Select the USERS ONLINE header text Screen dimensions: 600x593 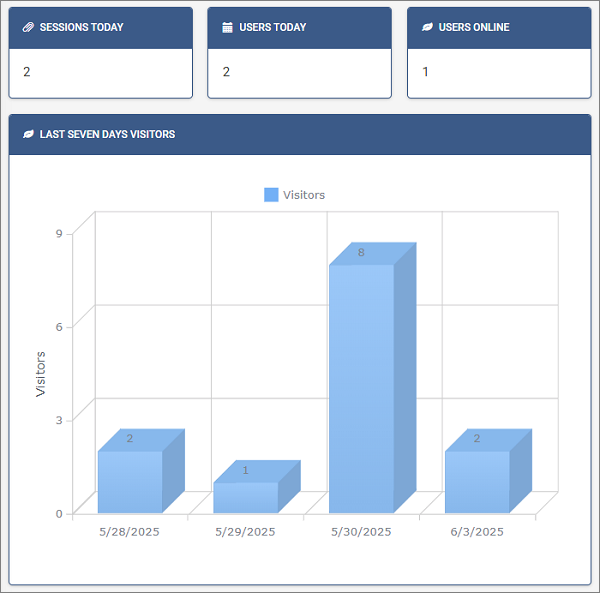pos(474,27)
